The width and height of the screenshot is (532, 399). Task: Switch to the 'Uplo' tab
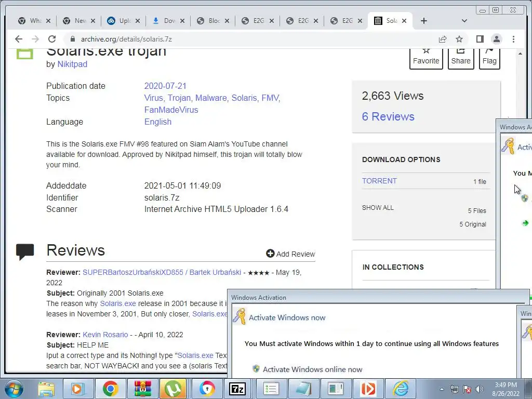(x=123, y=21)
